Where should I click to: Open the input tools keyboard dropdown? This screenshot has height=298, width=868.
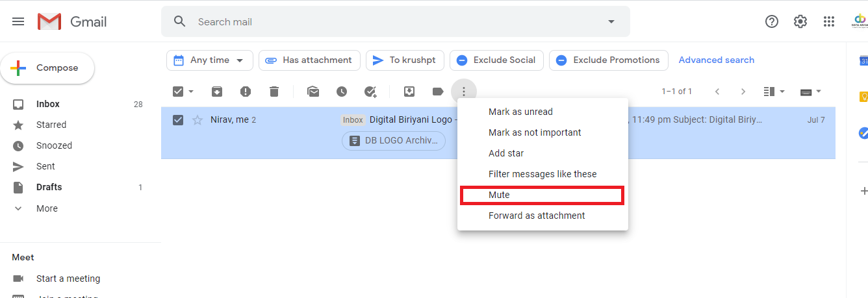pyautogui.click(x=811, y=92)
